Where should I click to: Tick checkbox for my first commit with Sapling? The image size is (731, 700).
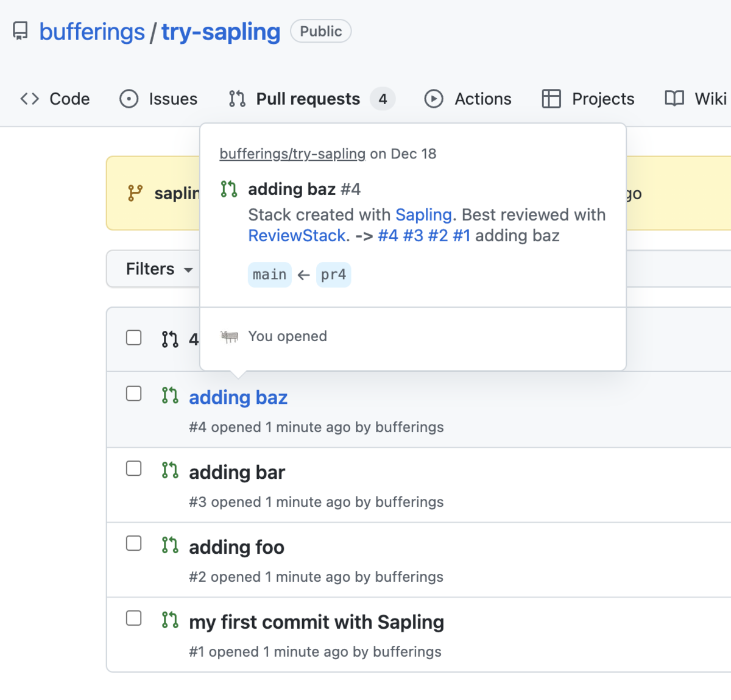[x=134, y=618]
